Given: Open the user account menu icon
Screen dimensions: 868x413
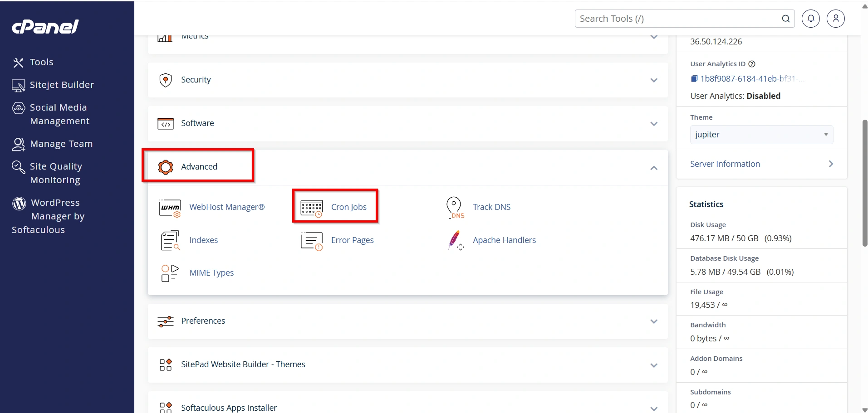Looking at the screenshot, I should click(836, 19).
